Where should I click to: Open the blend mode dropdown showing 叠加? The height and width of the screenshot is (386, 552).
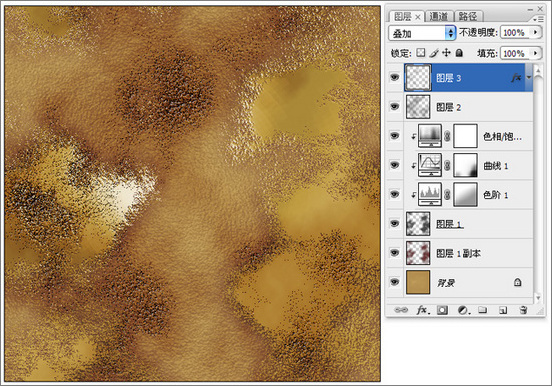pos(422,33)
